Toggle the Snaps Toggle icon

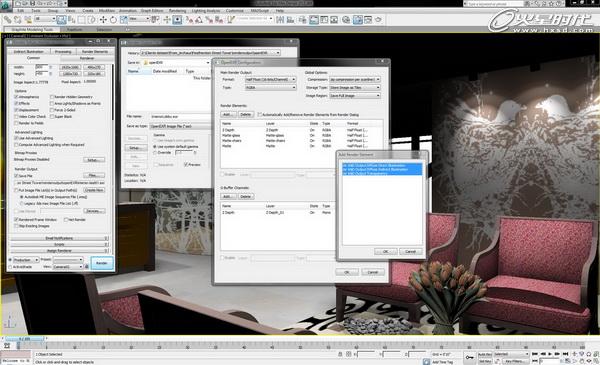coord(189,20)
